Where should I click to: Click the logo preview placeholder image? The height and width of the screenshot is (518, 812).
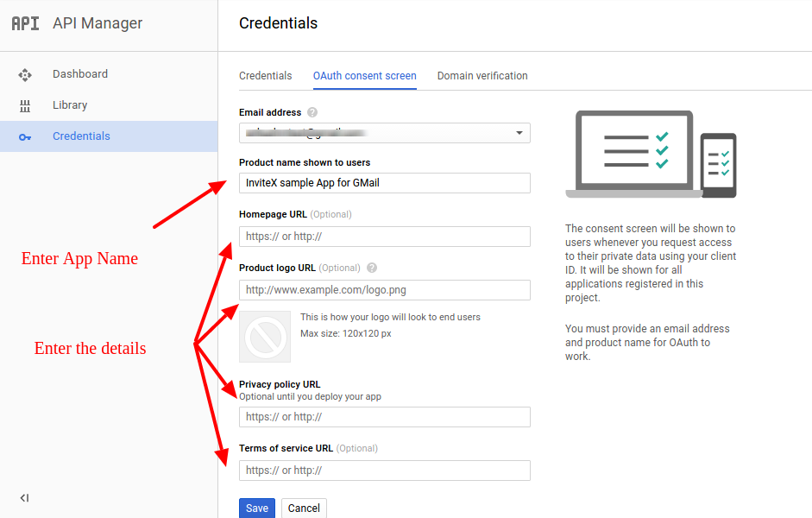pyautogui.click(x=265, y=337)
